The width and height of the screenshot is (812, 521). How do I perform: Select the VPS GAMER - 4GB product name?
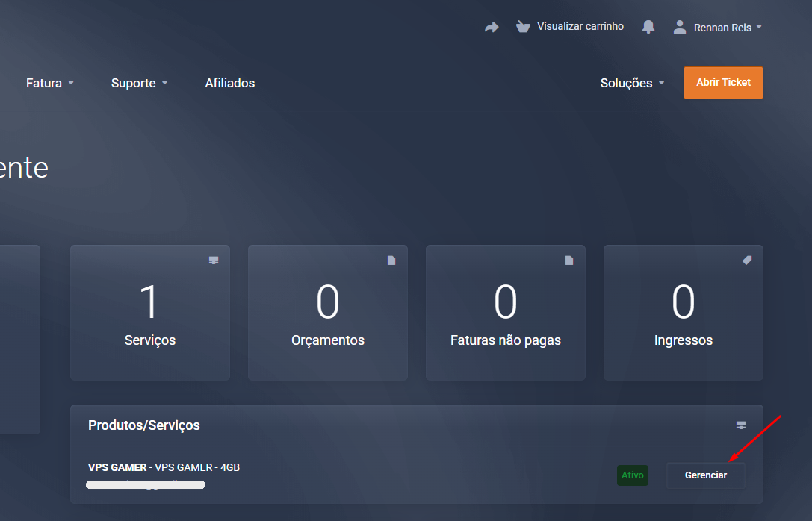[164, 467]
